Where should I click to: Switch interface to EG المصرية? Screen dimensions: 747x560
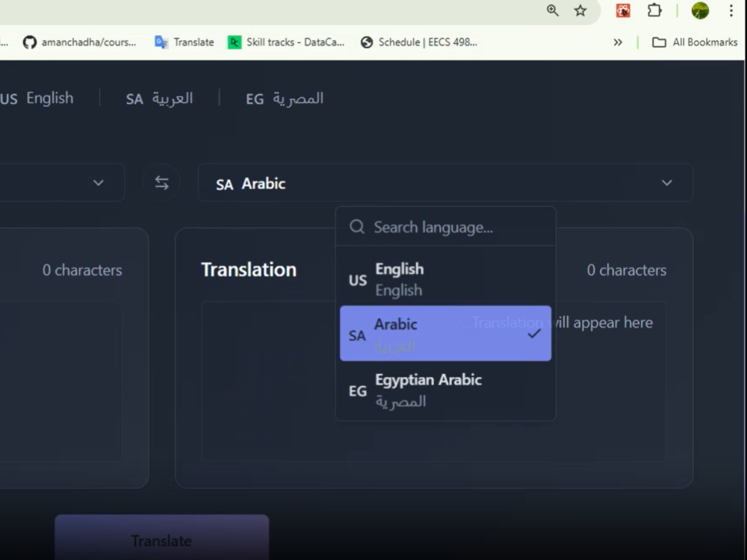[x=285, y=99]
